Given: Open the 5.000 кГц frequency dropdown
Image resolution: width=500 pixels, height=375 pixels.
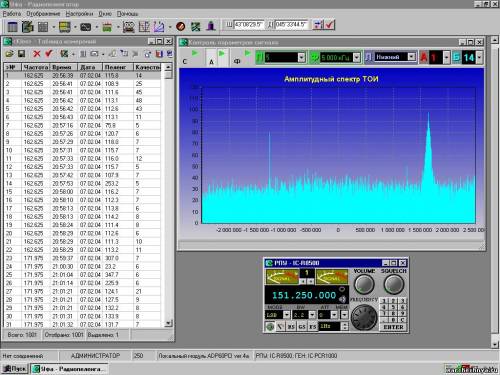Looking at the screenshot, I should tap(357, 57).
